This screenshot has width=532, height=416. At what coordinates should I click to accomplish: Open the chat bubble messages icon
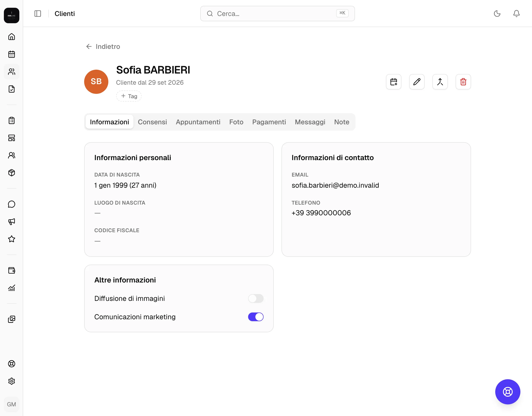pos(11,204)
